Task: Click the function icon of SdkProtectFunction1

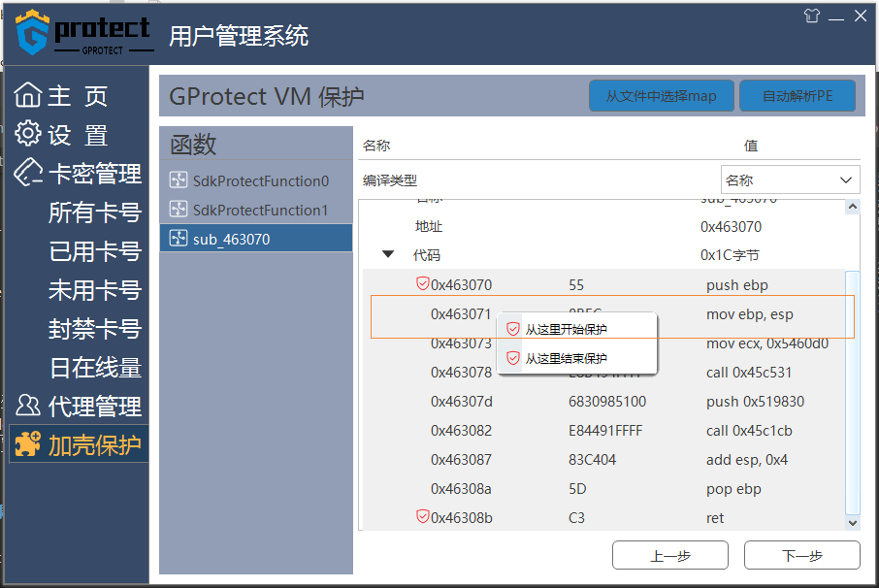Action: tap(179, 209)
